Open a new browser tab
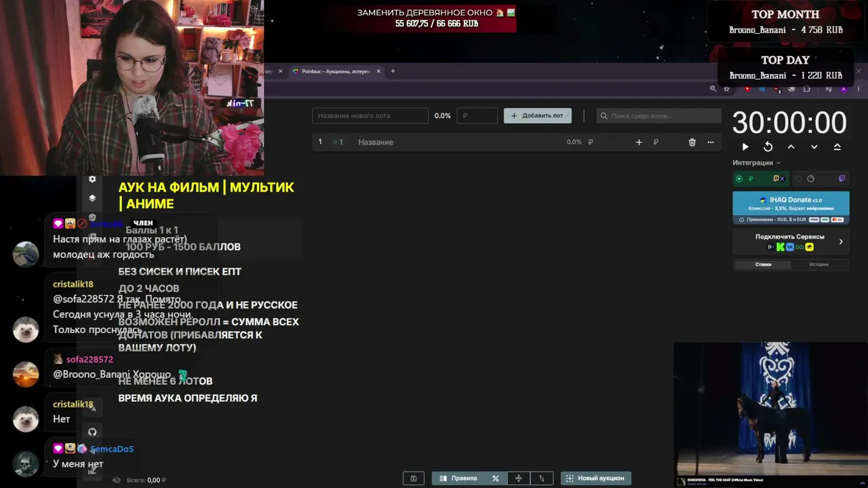868x488 pixels. point(393,71)
